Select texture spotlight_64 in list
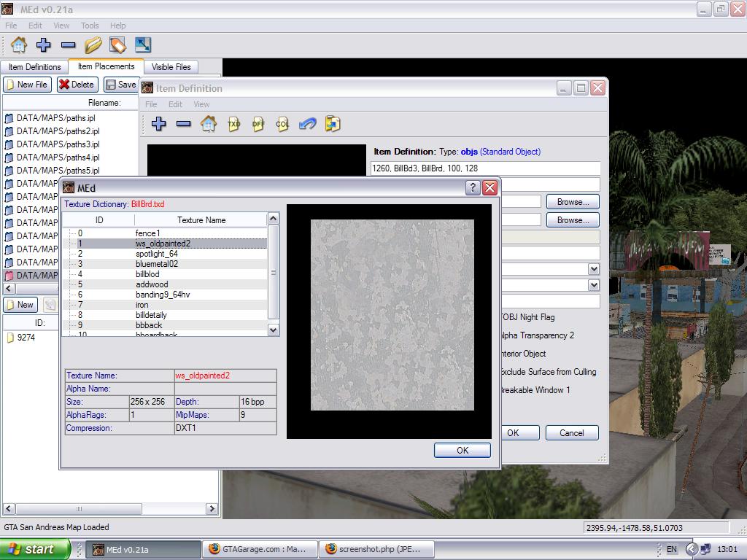 pos(165,254)
